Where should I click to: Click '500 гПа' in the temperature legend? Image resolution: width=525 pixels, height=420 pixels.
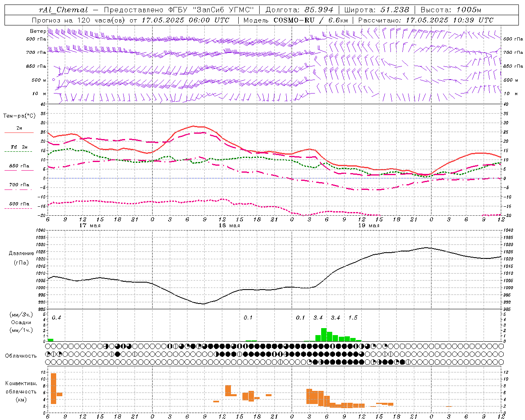(x=19, y=204)
